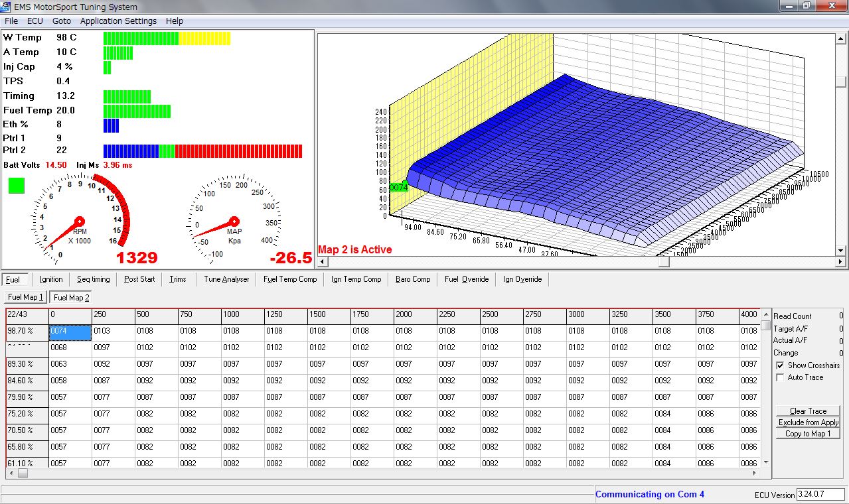This screenshot has height=504, width=849.
Task: Switch to the Tune Analyser tab
Action: [226, 279]
